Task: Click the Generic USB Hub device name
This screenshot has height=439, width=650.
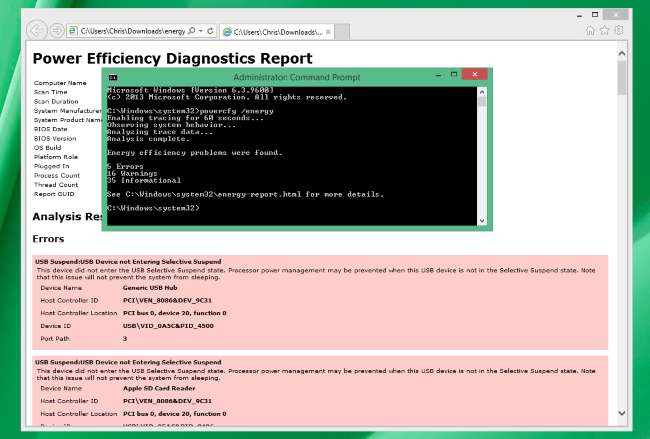Action: tap(150, 288)
